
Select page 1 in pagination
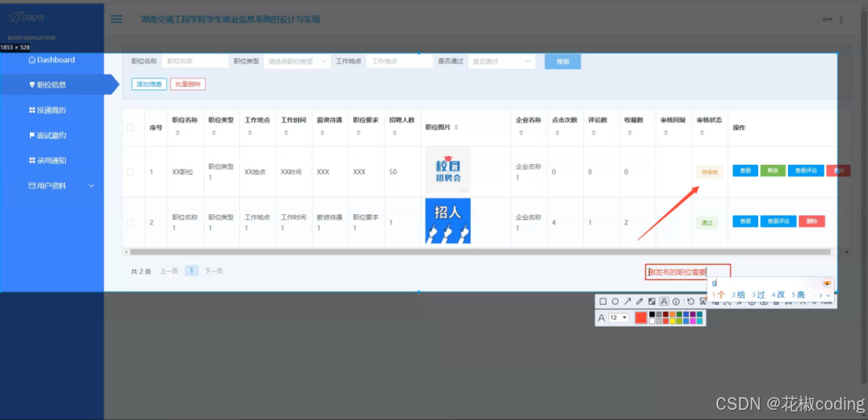(x=191, y=271)
